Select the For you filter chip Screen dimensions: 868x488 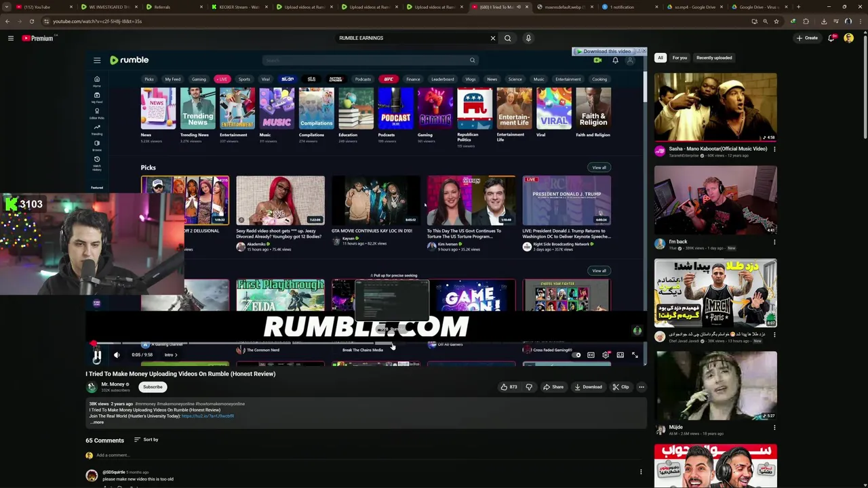coord(679,58)
